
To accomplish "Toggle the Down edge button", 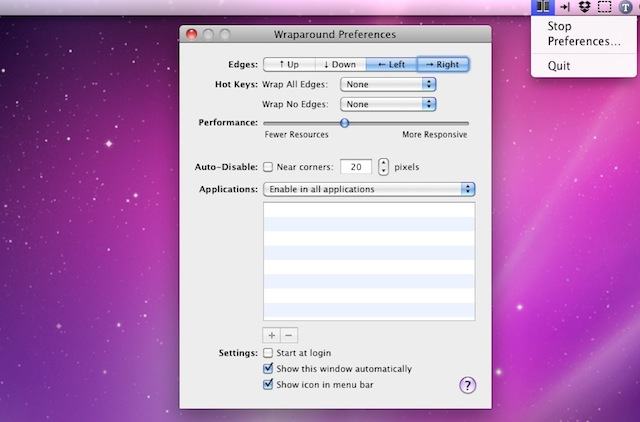I will 339,64.
